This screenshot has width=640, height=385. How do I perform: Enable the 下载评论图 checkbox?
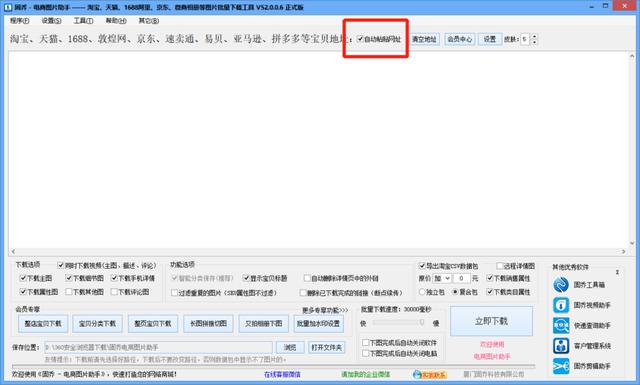click(114, 292)
